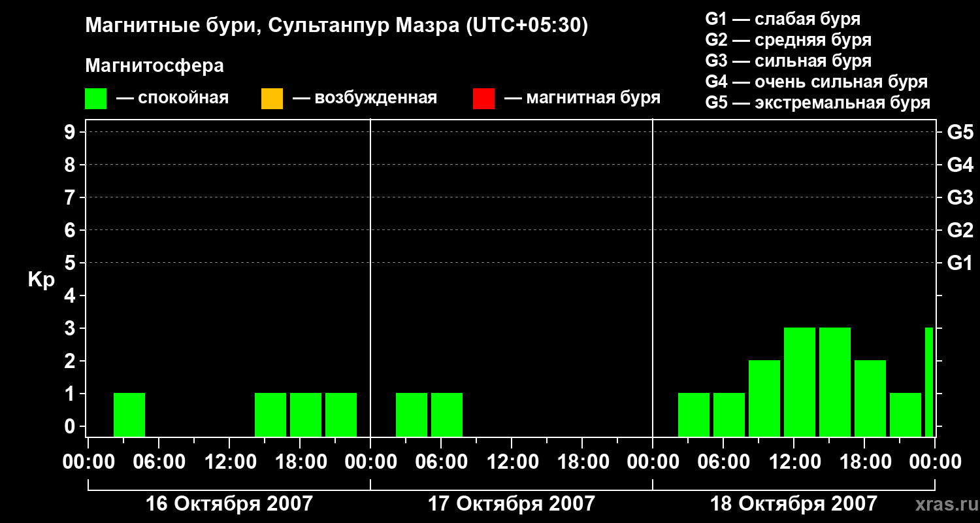Click the first green bar of 17 Октября
Viewport: 980px width, 523px height.
[x=412, y=414]
